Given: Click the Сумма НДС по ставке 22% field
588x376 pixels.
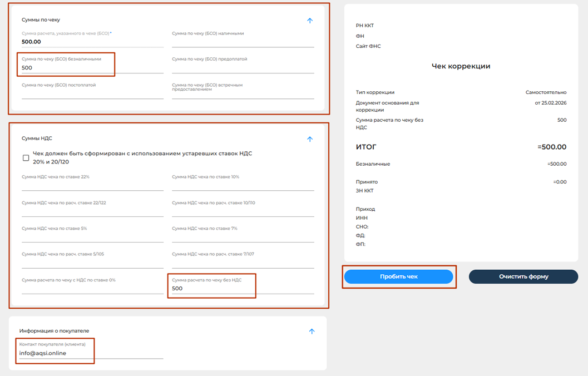Looking at the screenshot, I should (92, 186).
